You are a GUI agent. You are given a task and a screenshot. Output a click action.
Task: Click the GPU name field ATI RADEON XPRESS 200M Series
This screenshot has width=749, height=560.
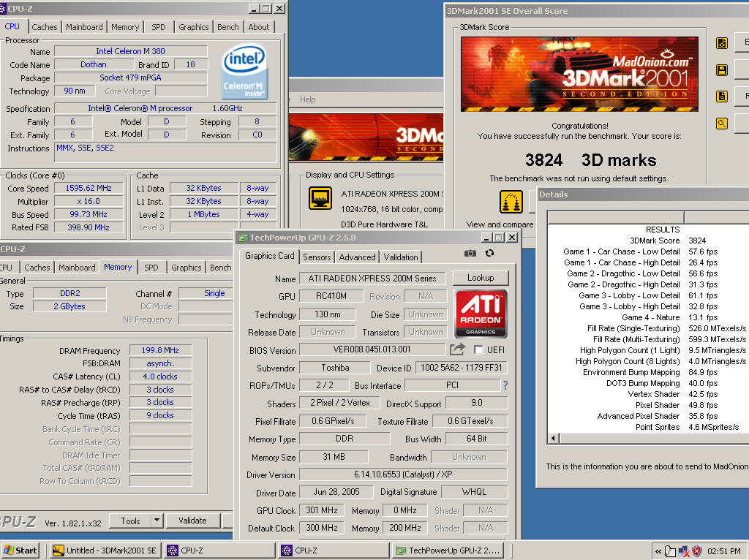[372, 278]
